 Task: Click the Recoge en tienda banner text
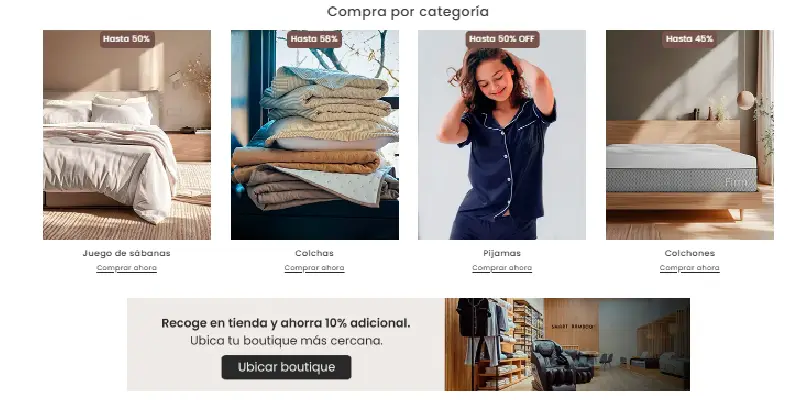pos(286,323)
